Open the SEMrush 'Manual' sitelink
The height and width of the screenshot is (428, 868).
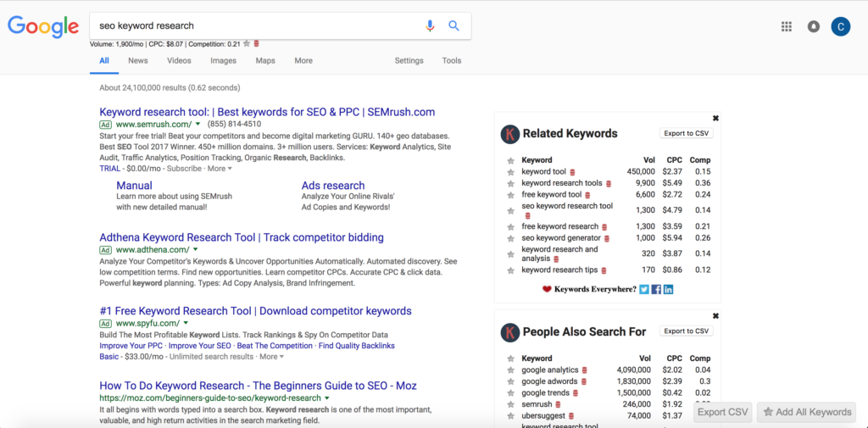pos(134,186)
